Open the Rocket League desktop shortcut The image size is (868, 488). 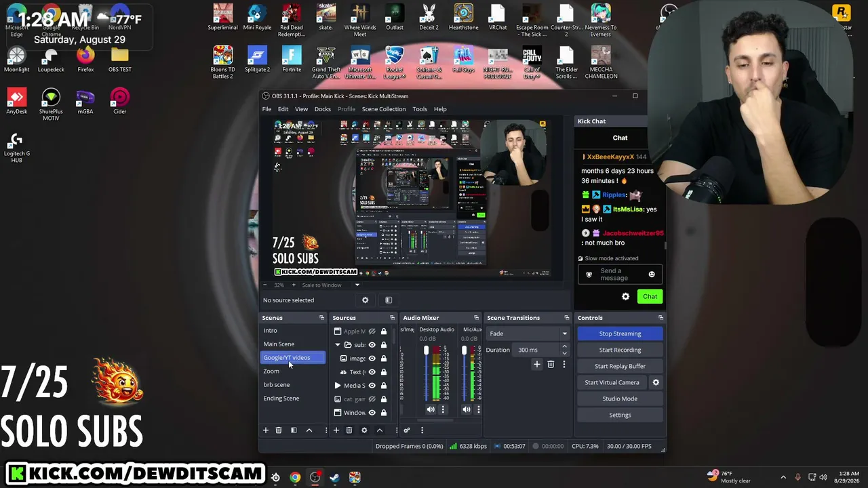click(395, 63)
